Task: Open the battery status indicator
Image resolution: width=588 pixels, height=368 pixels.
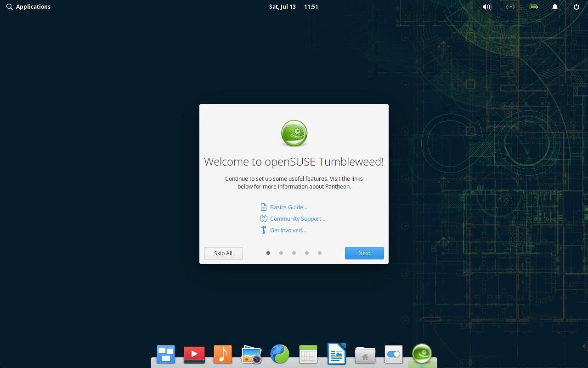Action: click(x=533, y=6)
